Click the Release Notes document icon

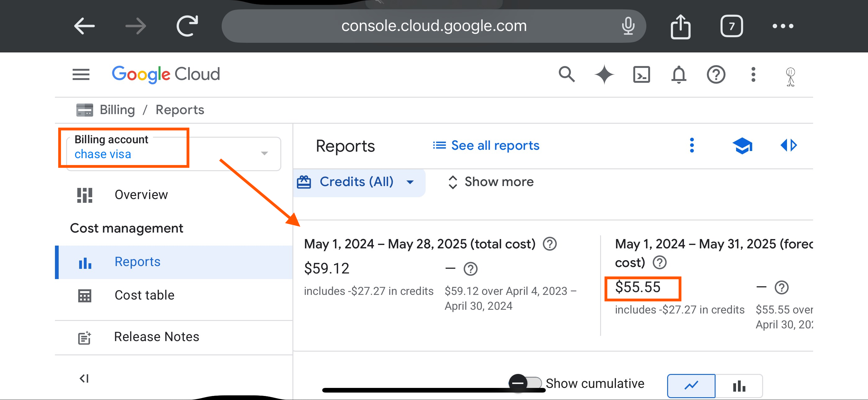84,337
